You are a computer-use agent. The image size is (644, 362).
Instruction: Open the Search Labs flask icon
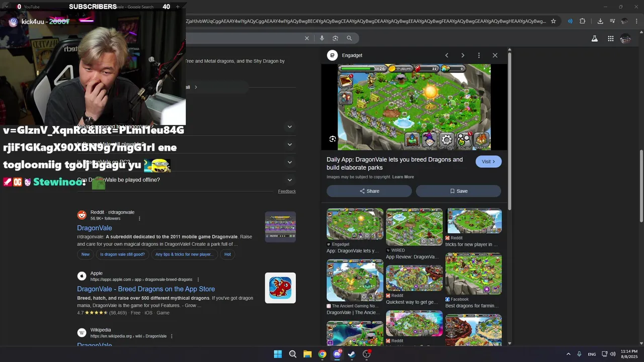click(595, 38)
